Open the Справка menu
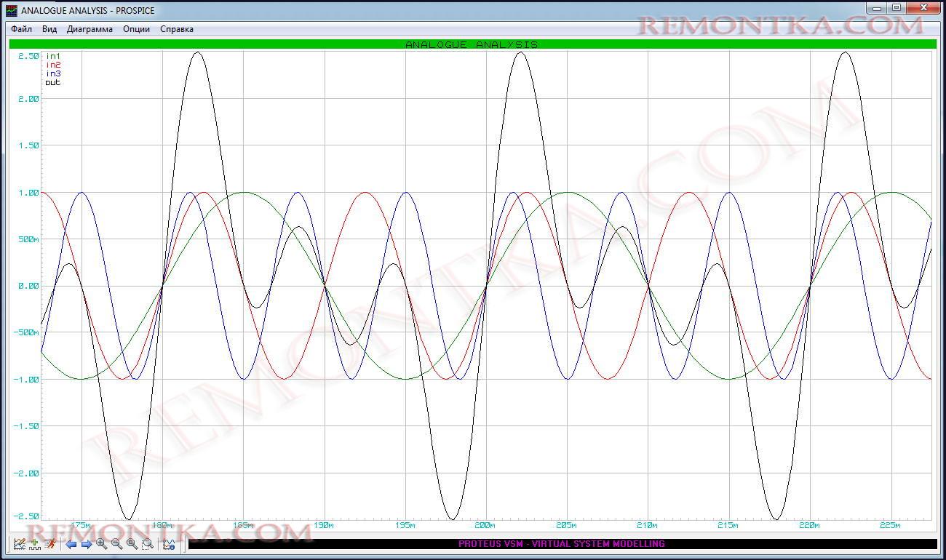Viewport: 946px width, 560px height. [x=177, y=29]
